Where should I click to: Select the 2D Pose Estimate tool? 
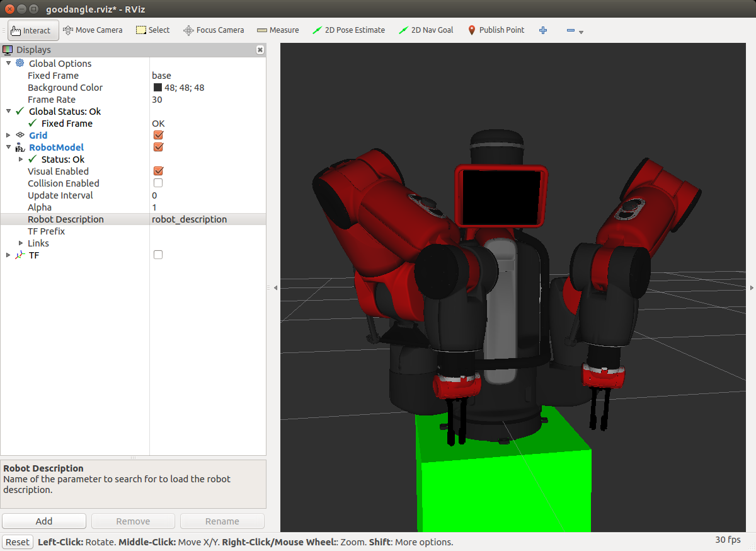[348, 30]
